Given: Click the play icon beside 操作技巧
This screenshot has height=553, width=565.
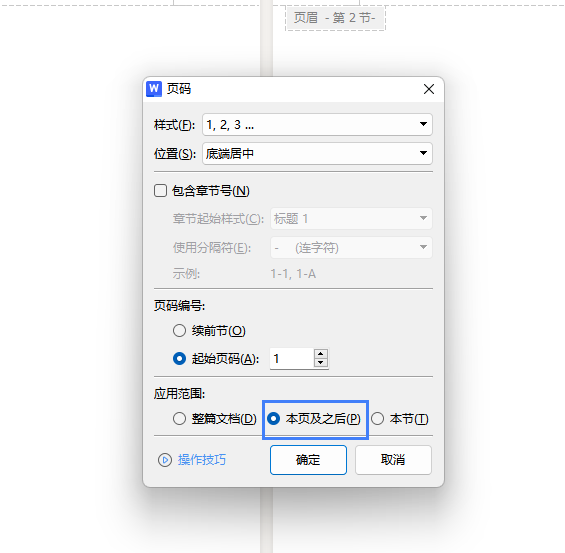Looking at the screenshot, I should (x=165, y=460).
